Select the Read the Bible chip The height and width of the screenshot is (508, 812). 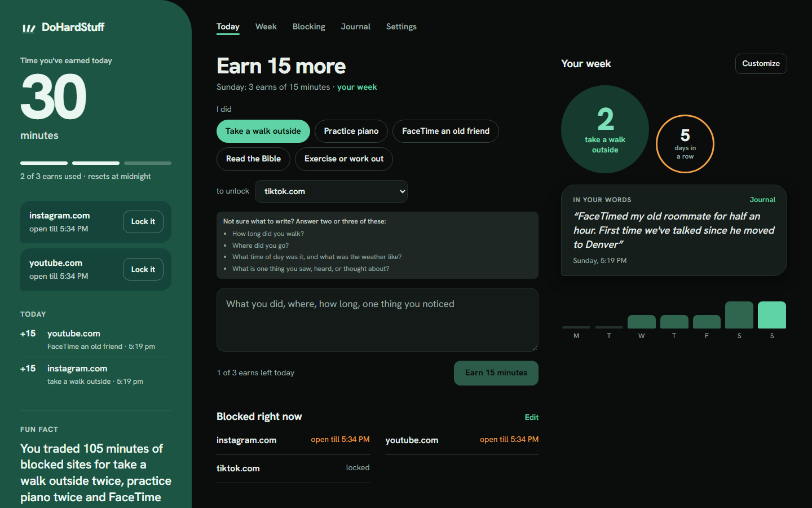click(x=253, y=159)
